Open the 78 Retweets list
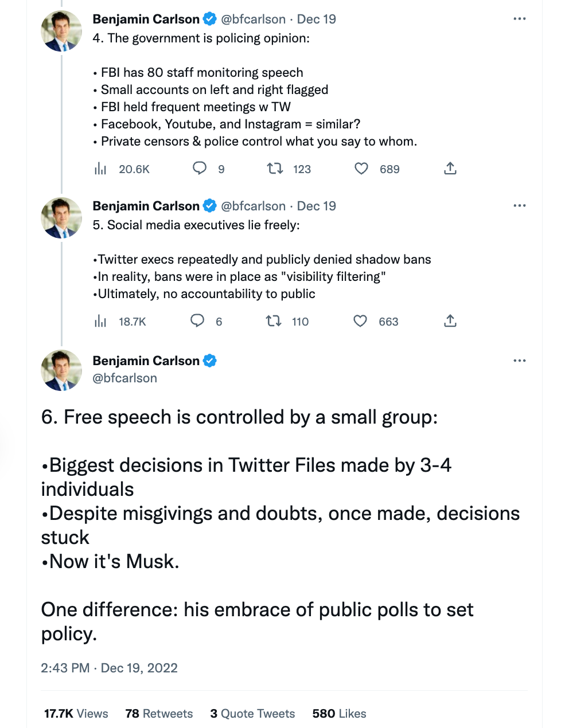This screenshot has height=728, width=561. [x=159, y=714]
